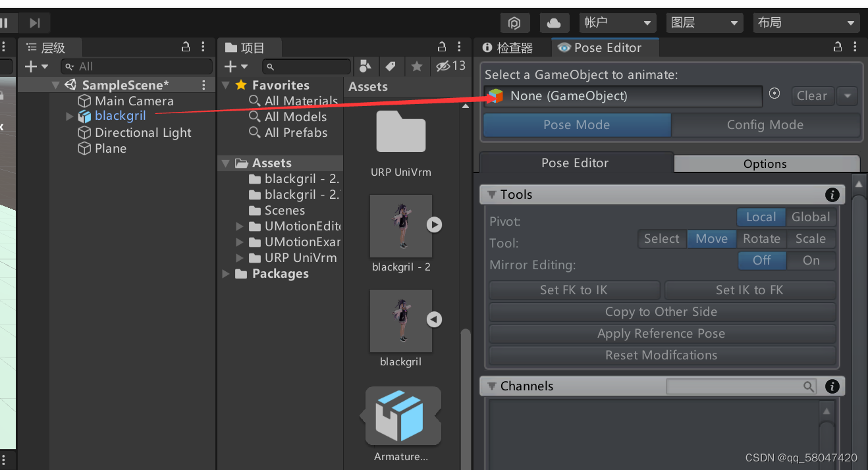868x470 pixels.
Task: Collapse the Favorites section
Action: (x=226, y=85)
